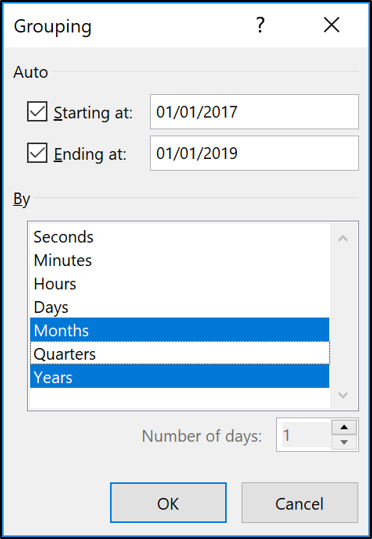This screenshot has height=539, width=372.
Task: Select Minutes in the By list
Action: (x=179, y=261)
